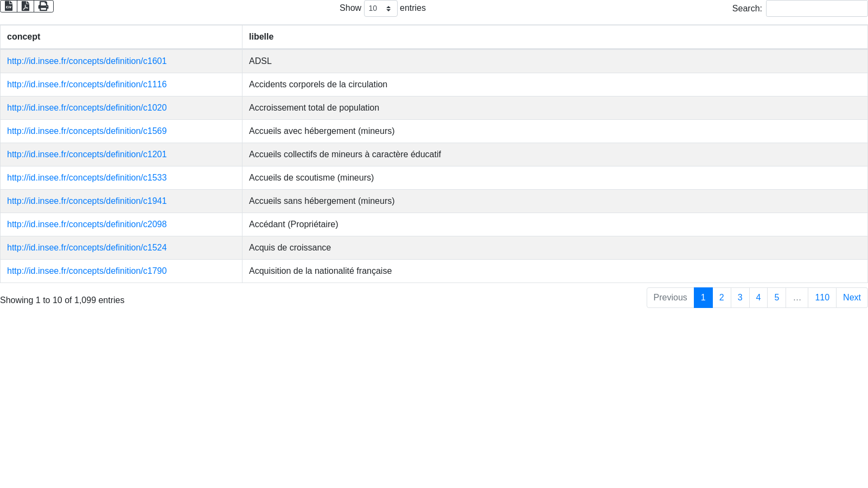Visit the c1790 definition link
Image resolution: width=868 pixels, height=488 pixels.
[x=87, y=271]
